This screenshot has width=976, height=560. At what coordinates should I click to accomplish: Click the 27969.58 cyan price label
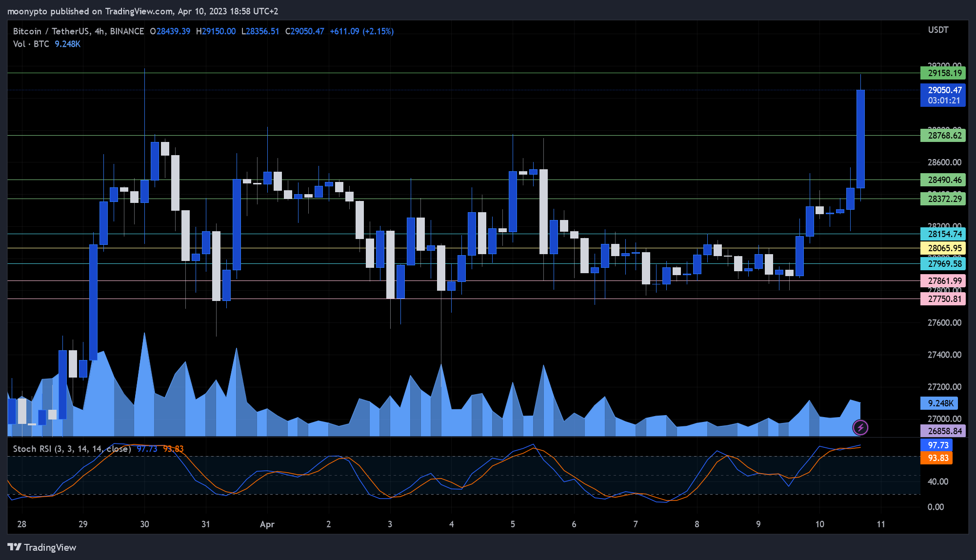click(943, 264)
